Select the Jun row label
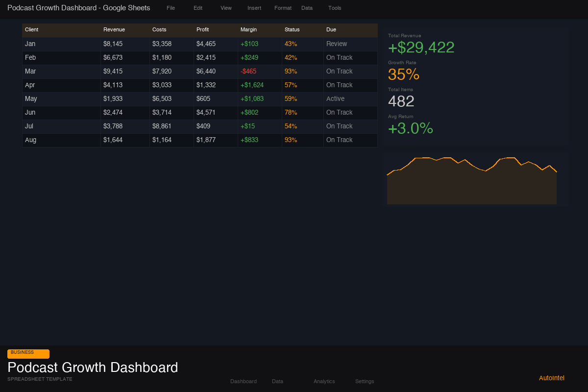 tap(61, 113)
